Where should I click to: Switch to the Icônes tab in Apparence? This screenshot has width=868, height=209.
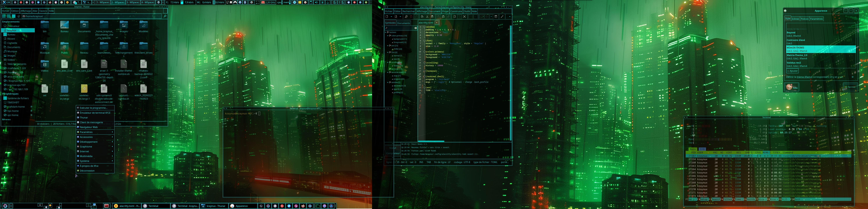tap(795, 19)
